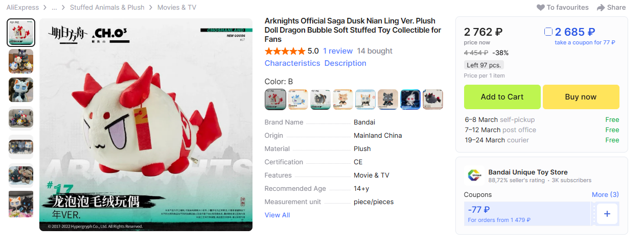This screenshot has width=644, height=250.
Task: Click the Add to Cart button
Action: click(x=502, y=97)
